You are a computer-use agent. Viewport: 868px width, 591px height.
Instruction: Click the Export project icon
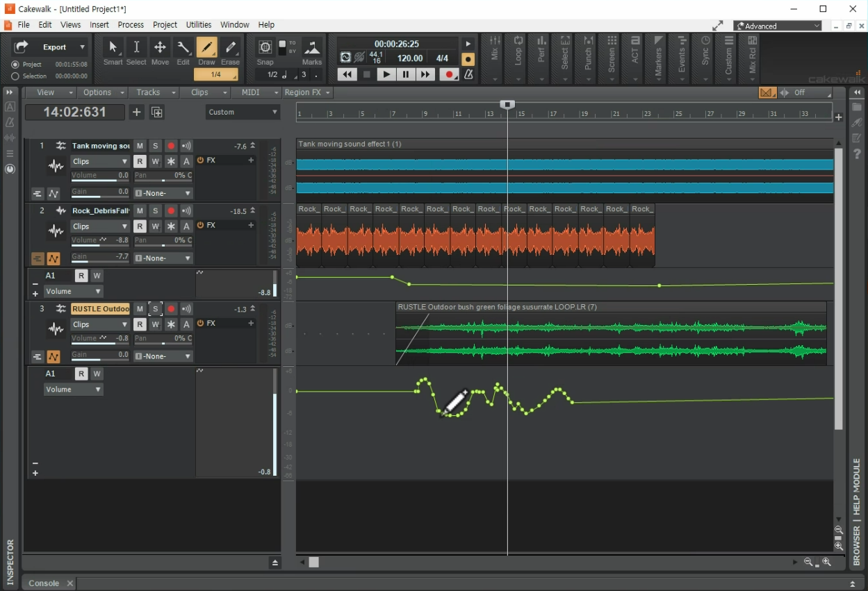tap(22, 47)
